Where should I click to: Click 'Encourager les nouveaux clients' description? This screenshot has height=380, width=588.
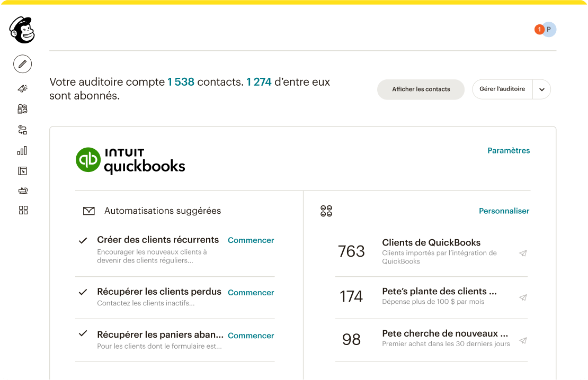152,256
